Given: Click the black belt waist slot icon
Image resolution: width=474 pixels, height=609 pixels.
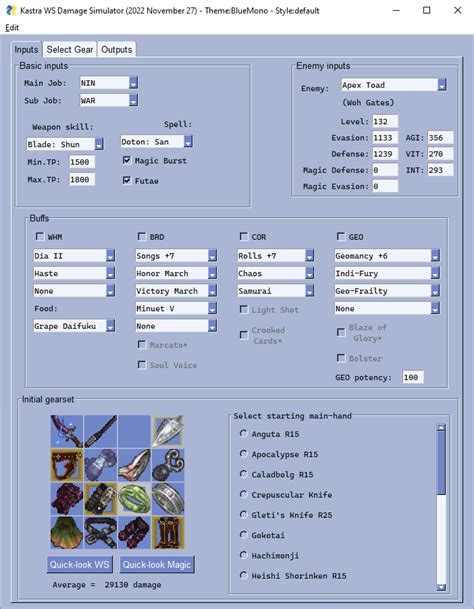Looking at the screenshot, I should (101, 533).
